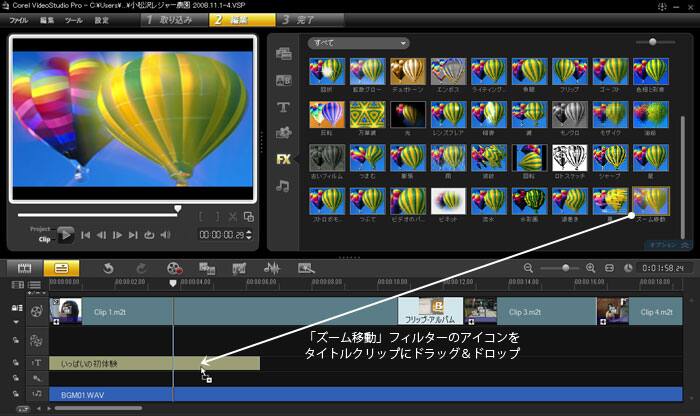Click the timeline scroll left arrow
This screenshot has width=700, height=416.
tap(39, 408)
